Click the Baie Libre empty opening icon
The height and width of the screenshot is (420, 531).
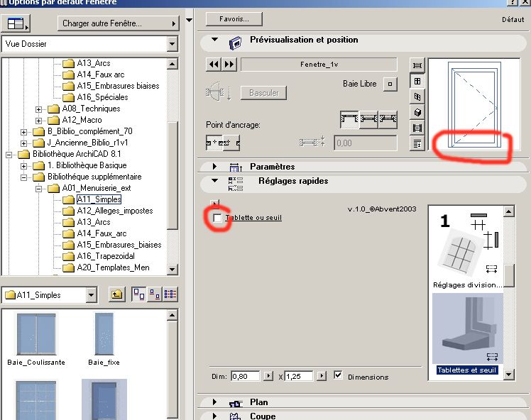390,84
